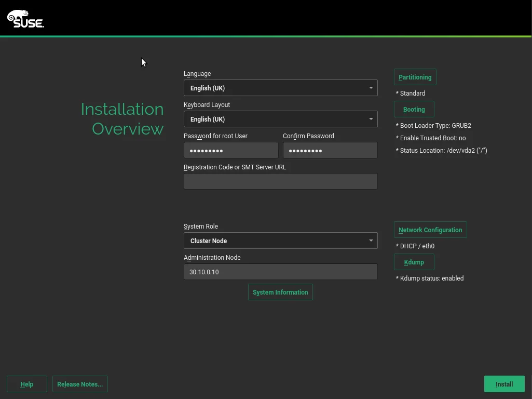Click the DHCP / eth0 status text
532x399 pixels.
(415, 246)
